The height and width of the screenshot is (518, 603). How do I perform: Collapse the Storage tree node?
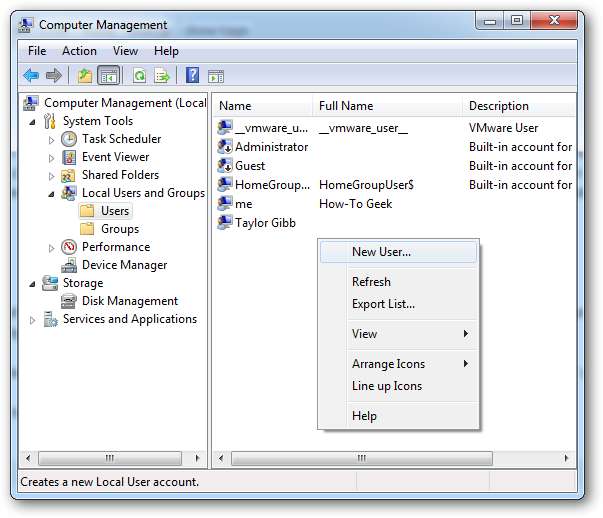coord(33,284)
